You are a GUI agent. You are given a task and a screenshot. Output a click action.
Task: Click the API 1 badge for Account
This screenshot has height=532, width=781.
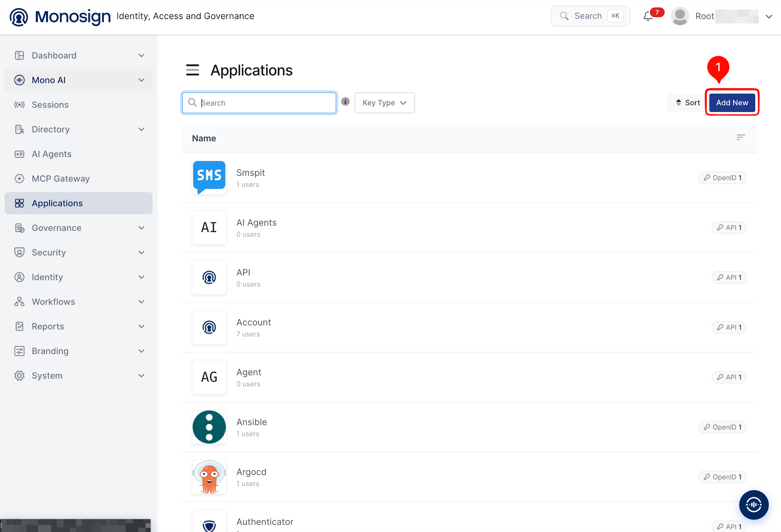pos(729,327)
